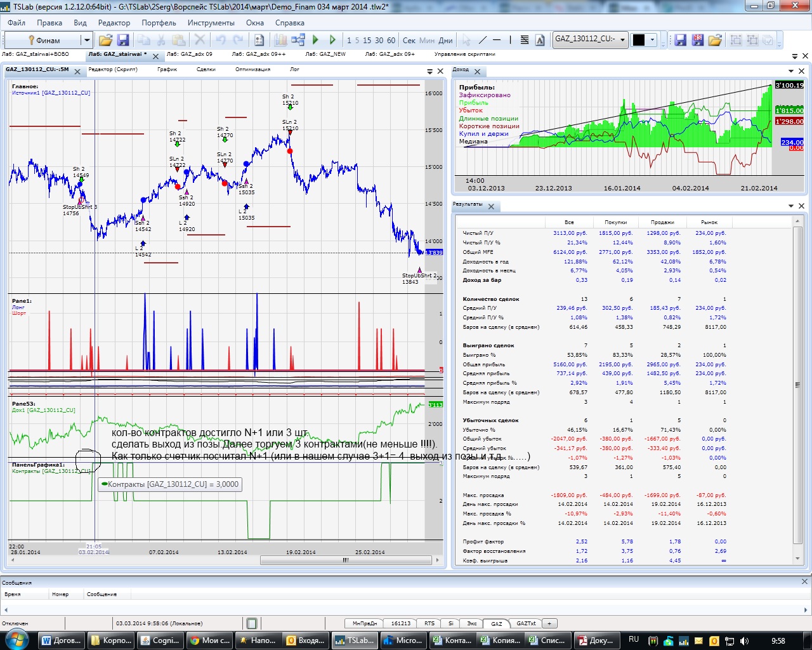This screenshot has height=650, width=812.
Task: Expand the GAZ_130112_CU instrument combo box
Action: pyautogui.click(x=622, y=39)
